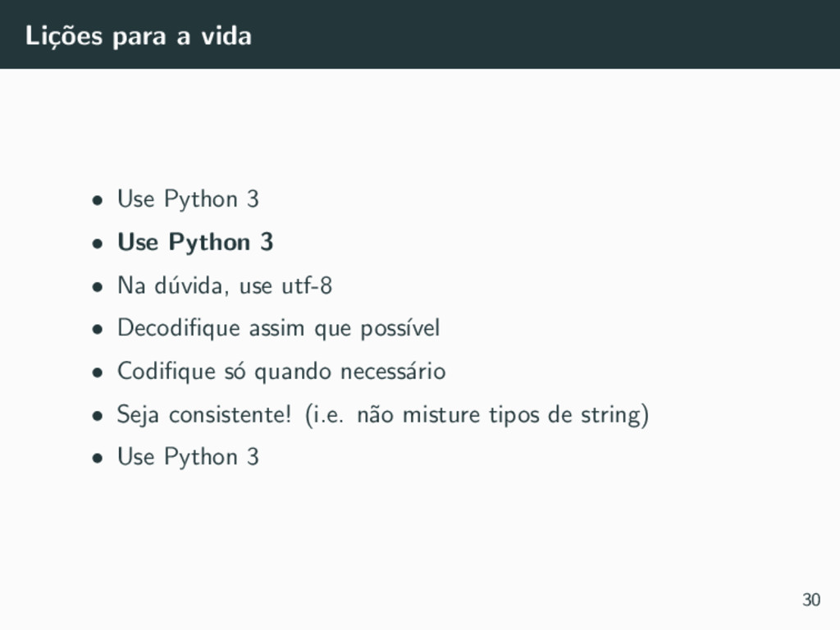Click the bullet before bold "Use Python 3"

[x=97, y=244]
